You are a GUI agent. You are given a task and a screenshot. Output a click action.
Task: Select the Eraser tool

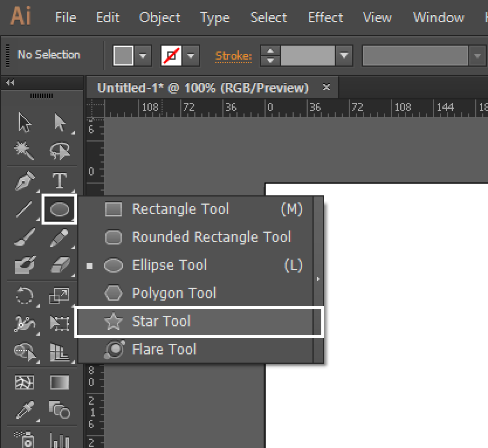click(x=60, y=265)
